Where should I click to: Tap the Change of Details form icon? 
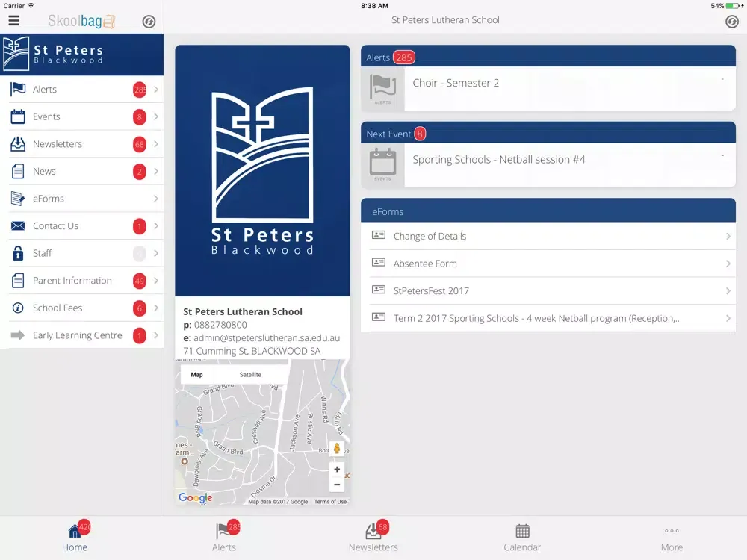pos(379,234)
